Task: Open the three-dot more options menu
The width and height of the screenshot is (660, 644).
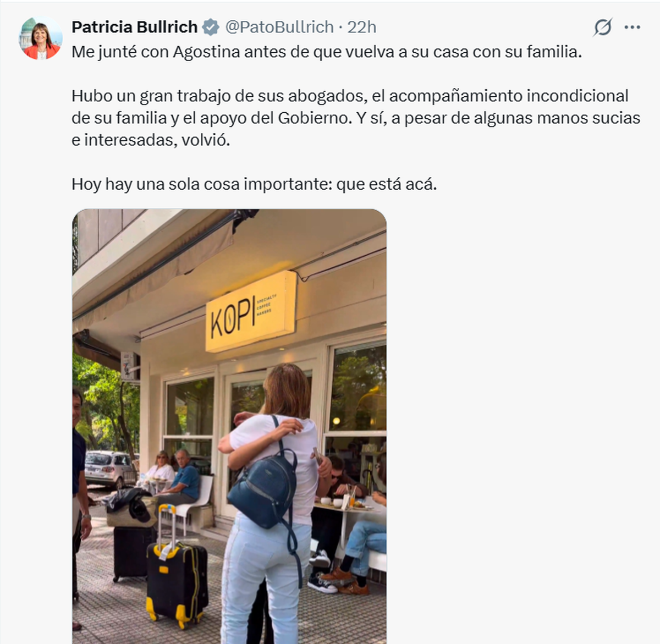Action: (x=632, y=27)
